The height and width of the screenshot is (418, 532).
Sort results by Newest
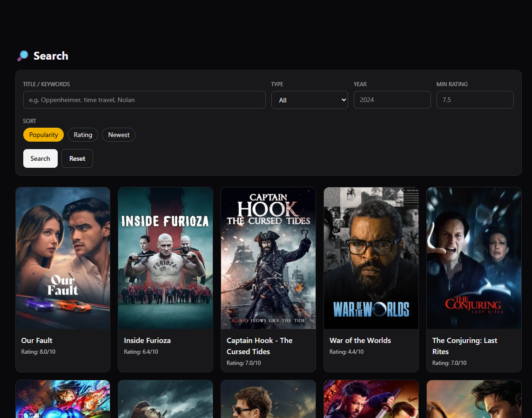(x=119, y=135)
